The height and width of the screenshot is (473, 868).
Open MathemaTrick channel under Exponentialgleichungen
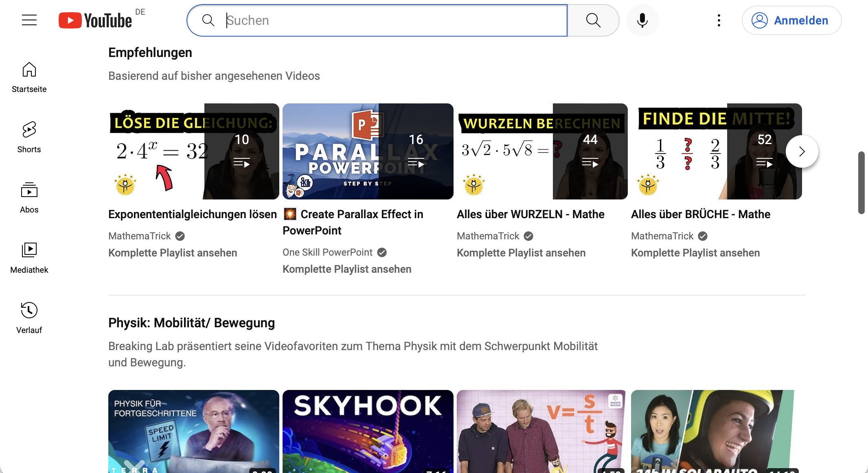point(140,236)
